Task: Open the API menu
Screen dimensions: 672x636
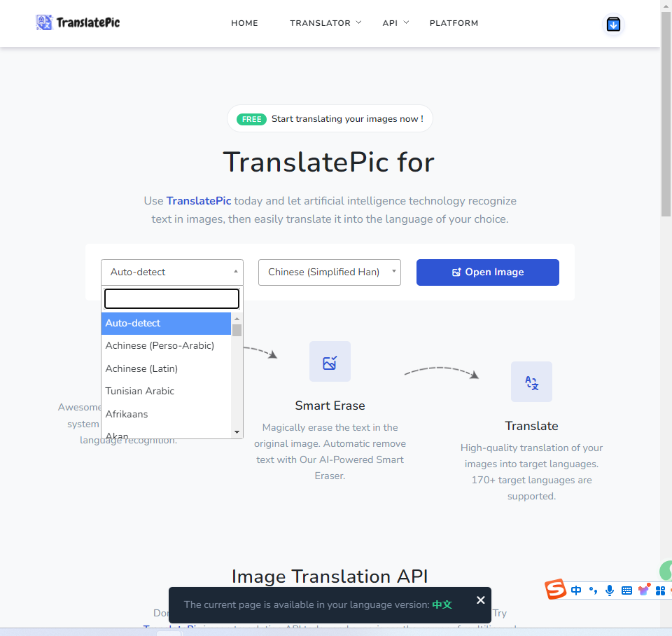Action: pos(390,23)
